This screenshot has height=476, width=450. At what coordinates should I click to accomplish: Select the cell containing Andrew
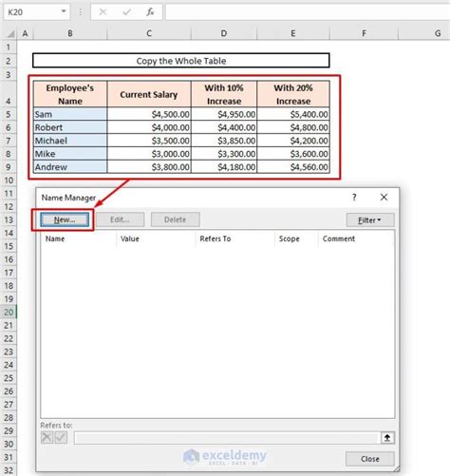70,166
